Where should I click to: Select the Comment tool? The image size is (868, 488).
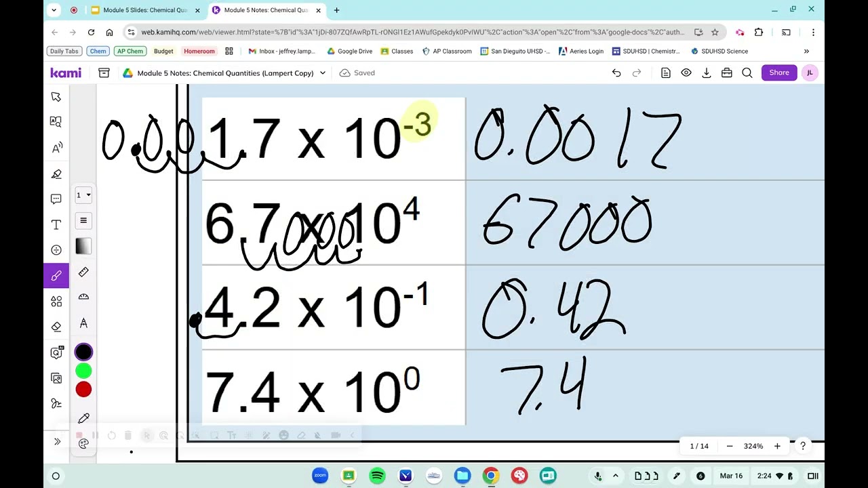click(x=56, y=199)
